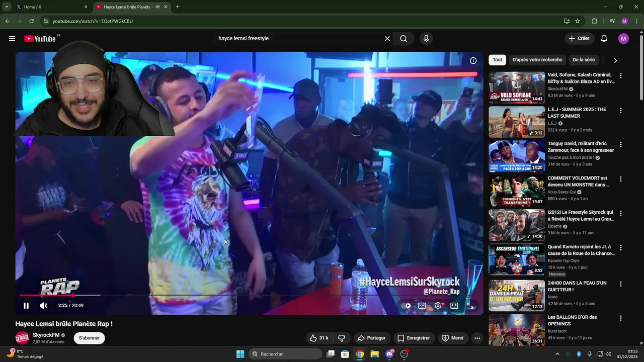Open more actions under the video

pyautogui.click(x=477, y=338)
